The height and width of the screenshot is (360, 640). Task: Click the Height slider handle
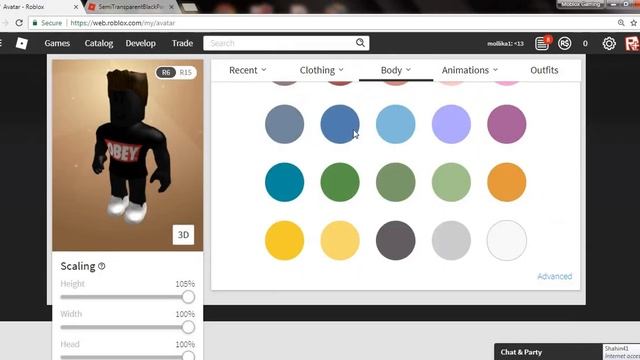pyautogui.click(x=188, y=297)
